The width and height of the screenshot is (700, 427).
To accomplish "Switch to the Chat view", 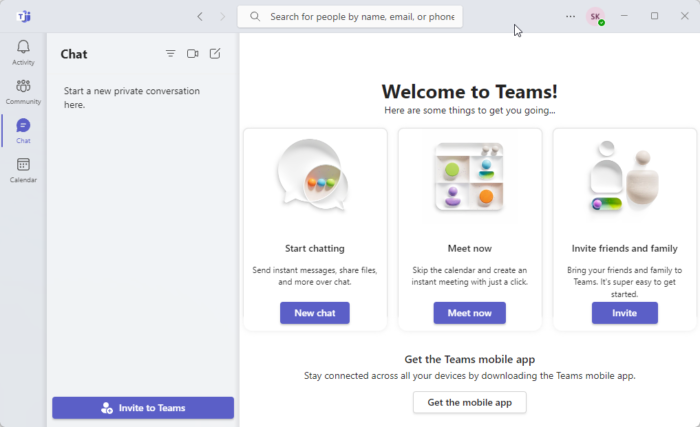I will coord(23,130).
